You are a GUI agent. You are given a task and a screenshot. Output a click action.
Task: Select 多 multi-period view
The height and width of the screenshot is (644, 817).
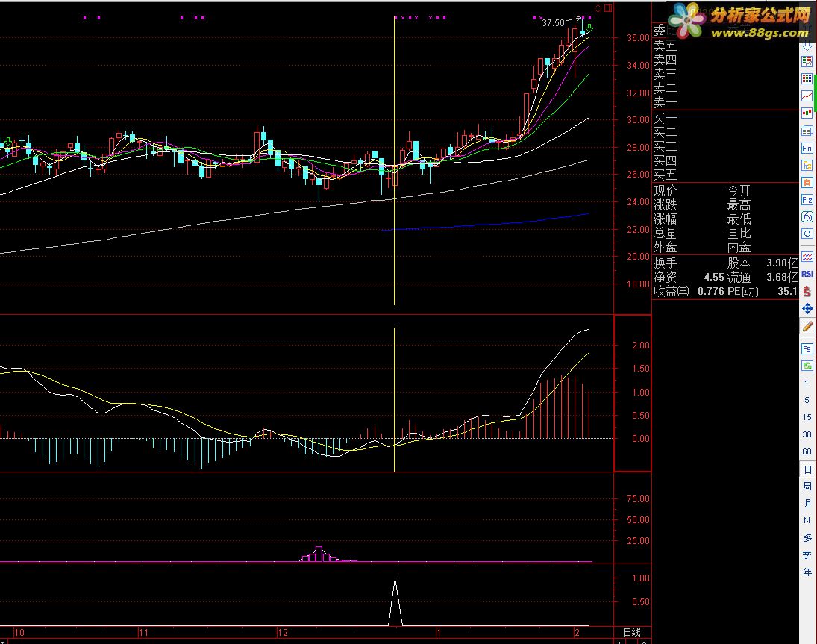pyautogui.click(x=807, y=538)
